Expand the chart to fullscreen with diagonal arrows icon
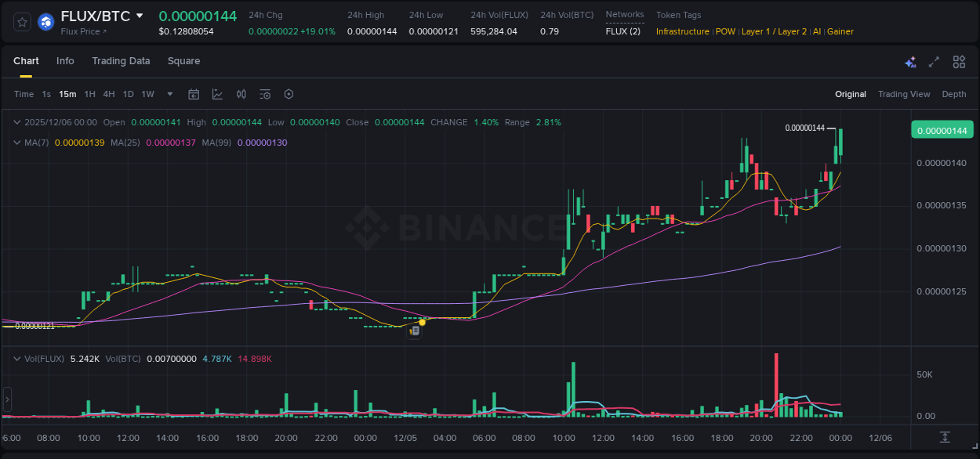The image size is (980, 459). pos(934,61)
